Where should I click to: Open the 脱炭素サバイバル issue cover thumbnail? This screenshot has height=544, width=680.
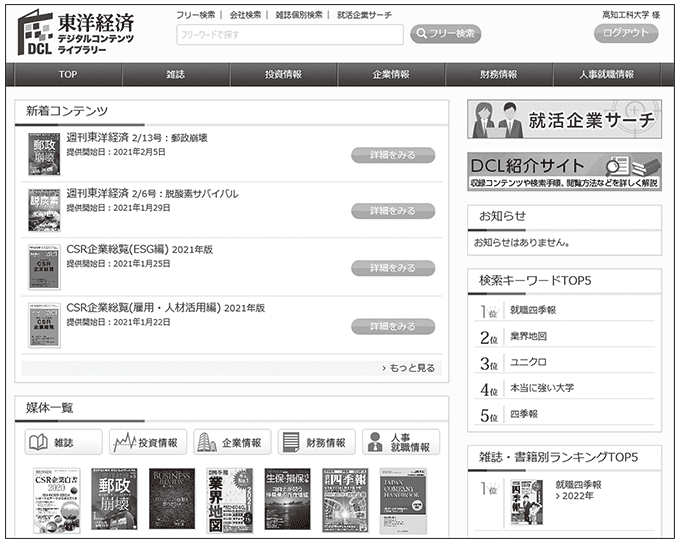(44, 210)
